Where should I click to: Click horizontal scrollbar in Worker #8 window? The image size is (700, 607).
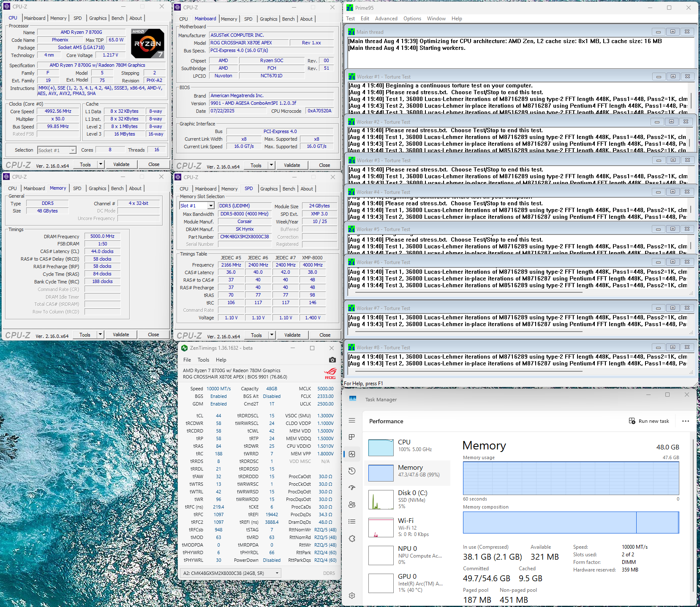tap(469, 371)
